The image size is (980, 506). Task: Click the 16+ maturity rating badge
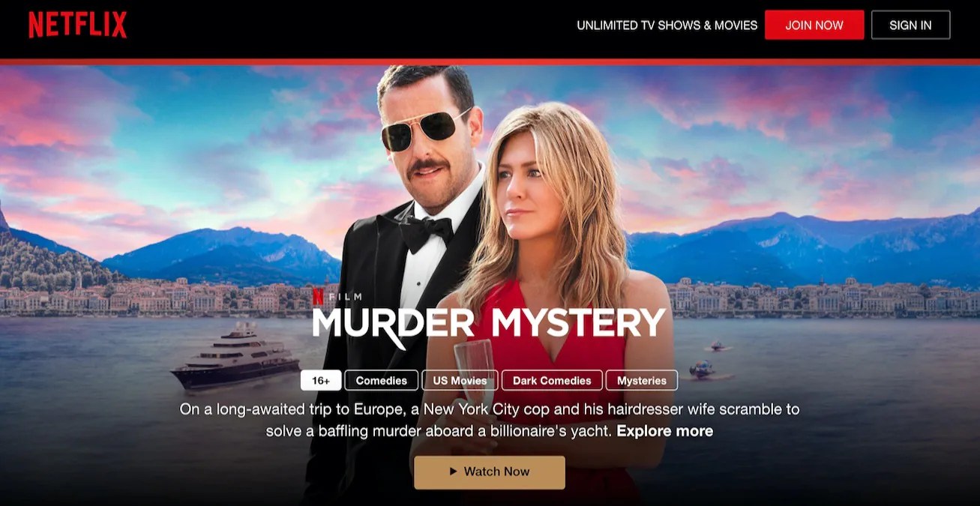tap(320, 380)
